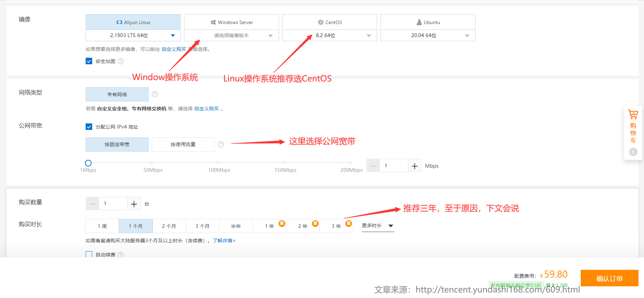Focus the Mbps bandwidth input field
The height and width of the screenshot is (298, 644).
(394, 166)
